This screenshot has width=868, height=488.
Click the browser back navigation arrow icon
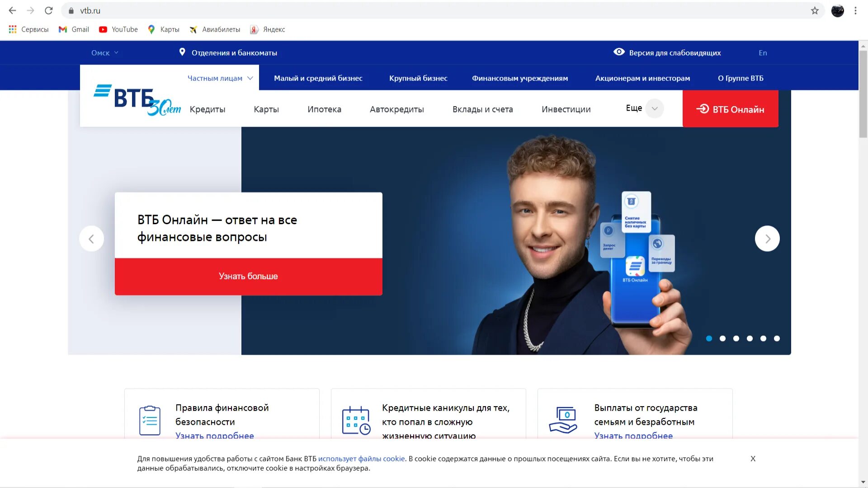pyautogui.click(x=11, y=11)
